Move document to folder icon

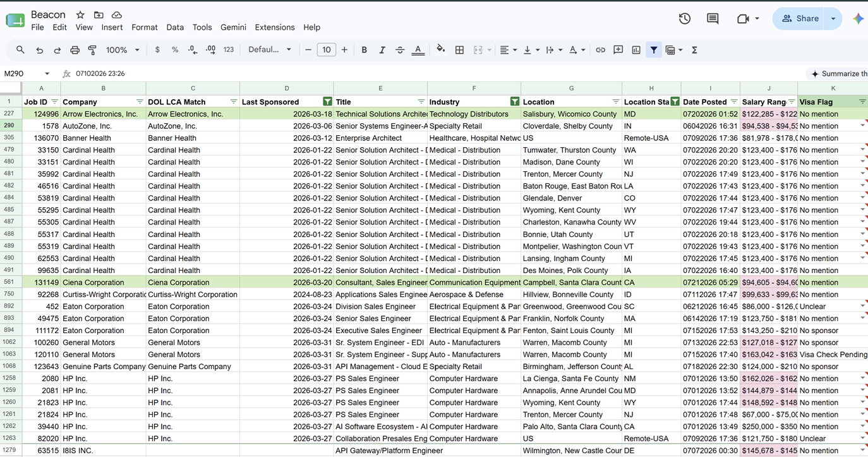(x=99, y=15)
